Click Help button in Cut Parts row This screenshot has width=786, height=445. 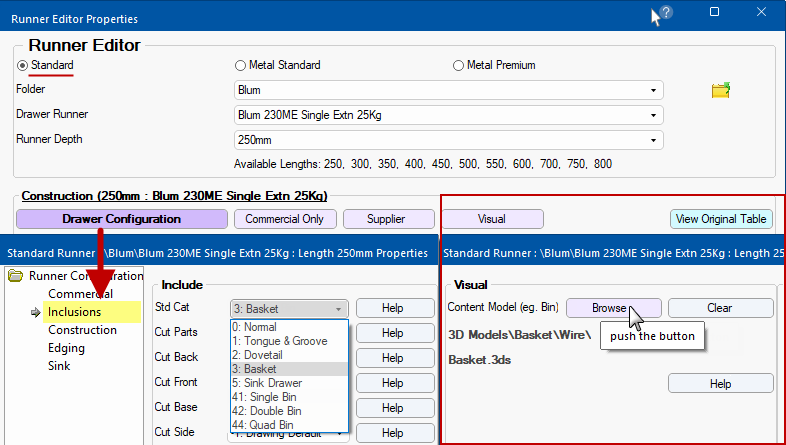(395, 333)
